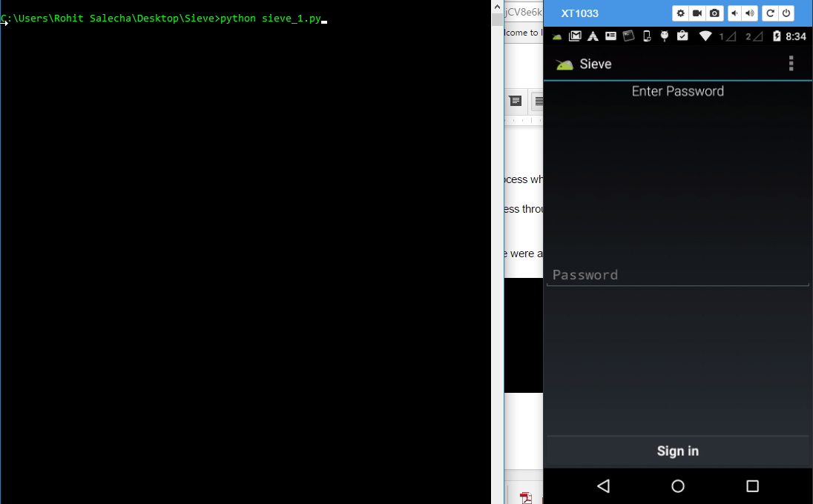Click the scrollbar up arrow beside terminal
813x504 pixels.
(498, 6)
